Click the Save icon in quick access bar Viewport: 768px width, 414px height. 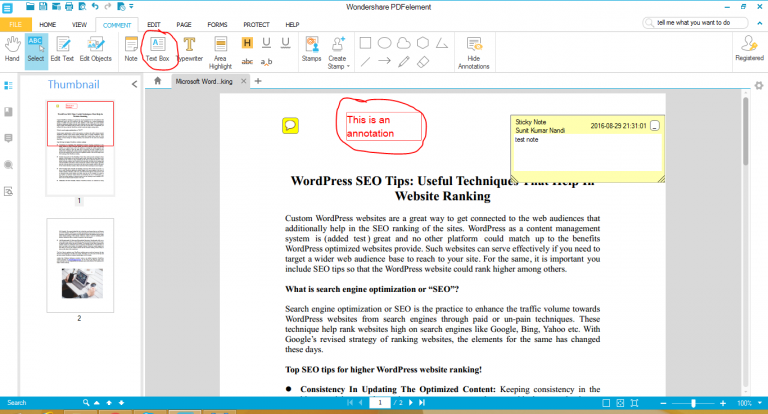(43, 6)
